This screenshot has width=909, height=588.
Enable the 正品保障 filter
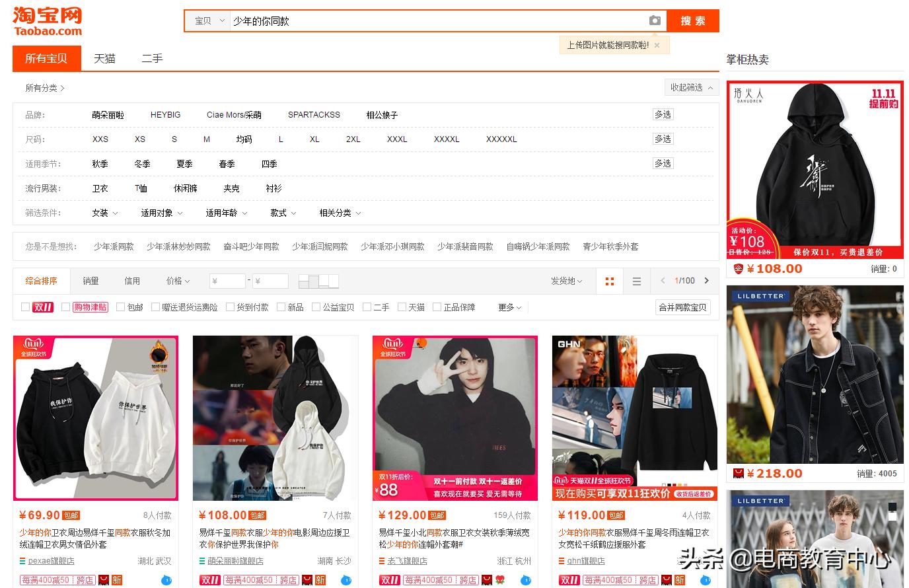[x=437, y=307]
